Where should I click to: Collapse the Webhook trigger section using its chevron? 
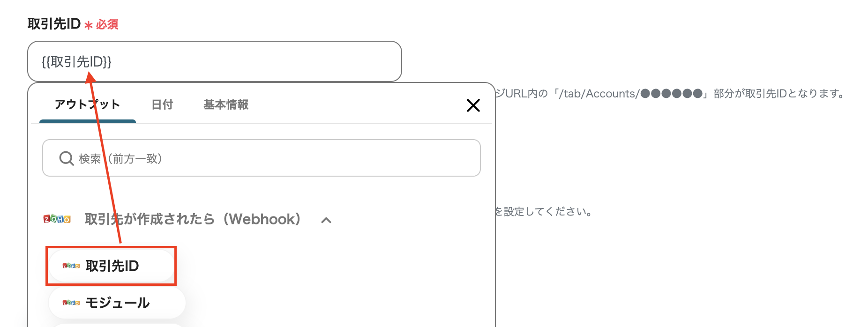click(x=327, y=220)
